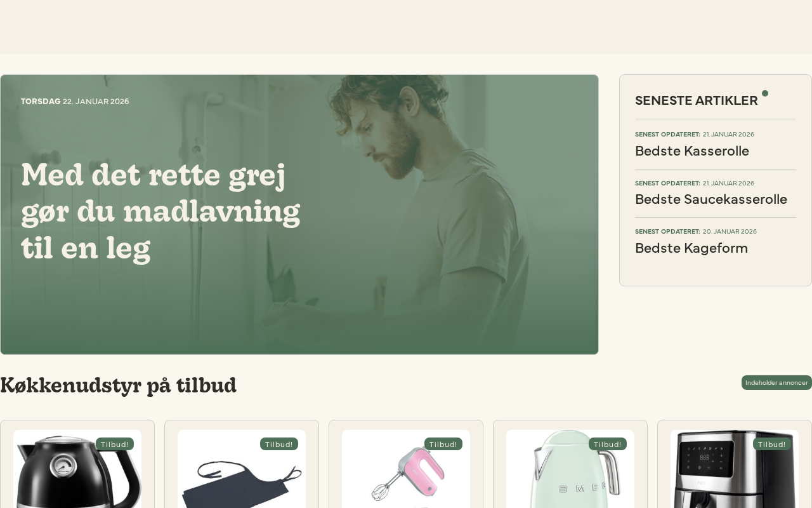The height and width of the screenshot is (508, 812).
Task: Click the Tilbud! badge on the hand mixer
Action: 443,444
